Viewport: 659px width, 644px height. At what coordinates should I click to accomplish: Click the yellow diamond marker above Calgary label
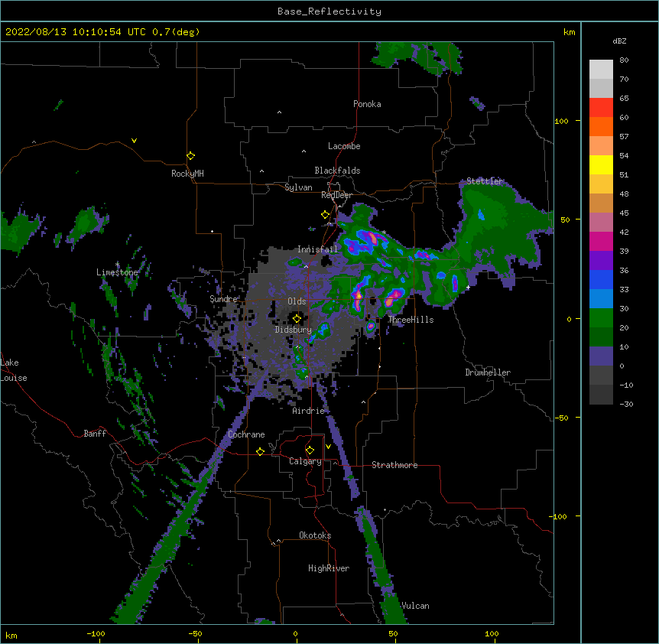pos(310,450)
